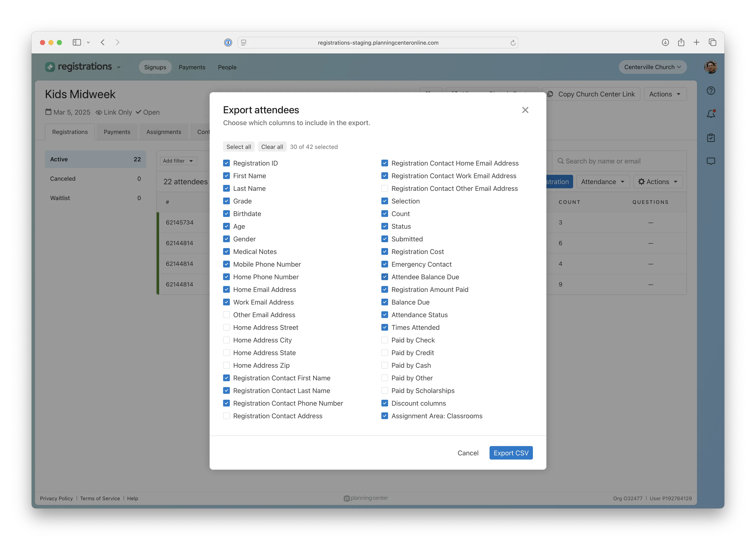
Task: Open the tasks clipboard icon in sidebar
Action: 711,138
